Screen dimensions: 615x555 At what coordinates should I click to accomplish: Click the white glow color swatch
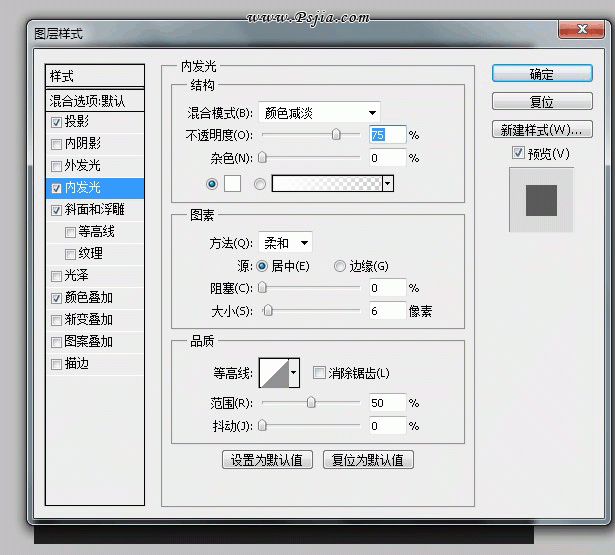232,183
